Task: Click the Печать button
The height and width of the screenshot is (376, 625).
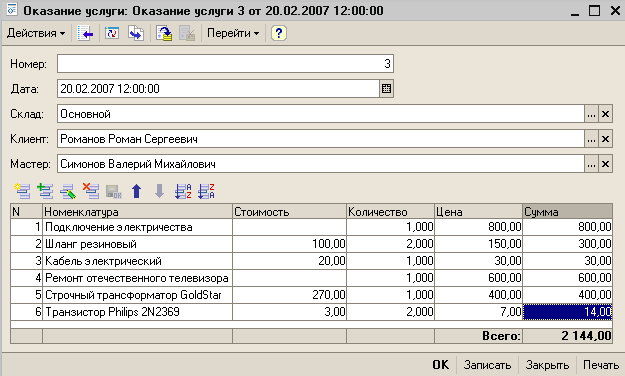Action: (x=601, y=364)
